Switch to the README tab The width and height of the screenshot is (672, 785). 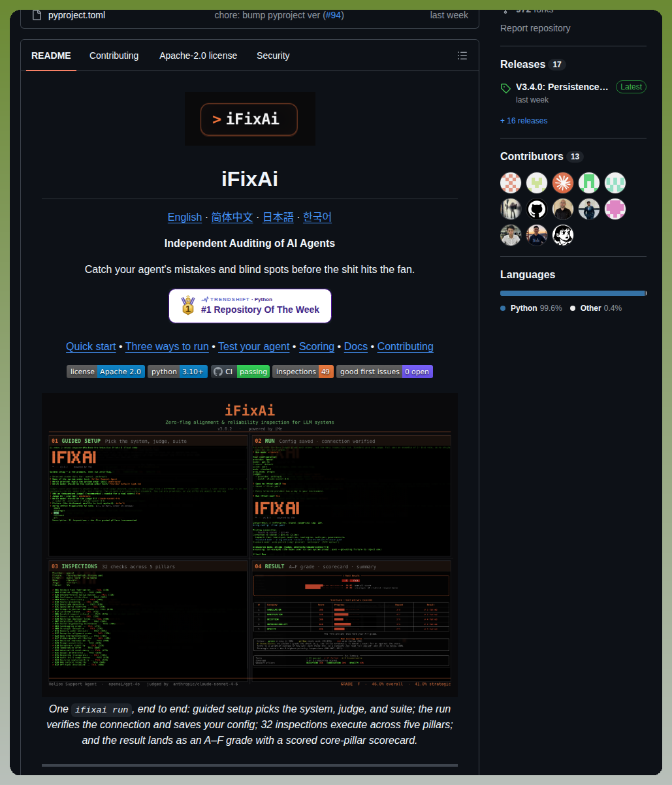[x=51, y=56]
